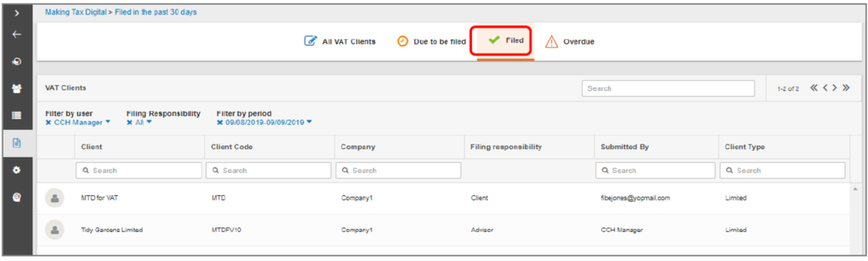Switch to the Overdue tab
The width and height of the screenshot is (868, 261).
coord(570,42)
